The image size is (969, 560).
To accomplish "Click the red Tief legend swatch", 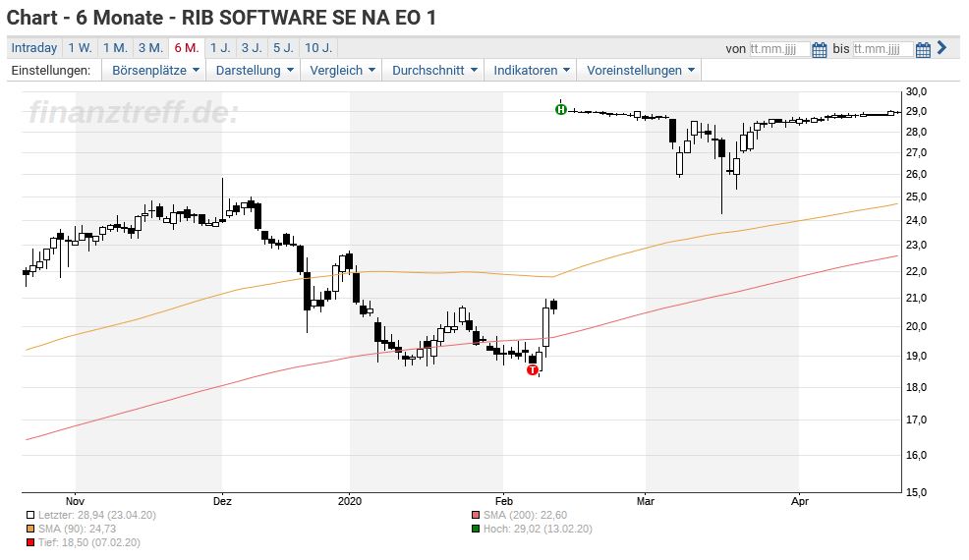I will click(x=30, y=542).
